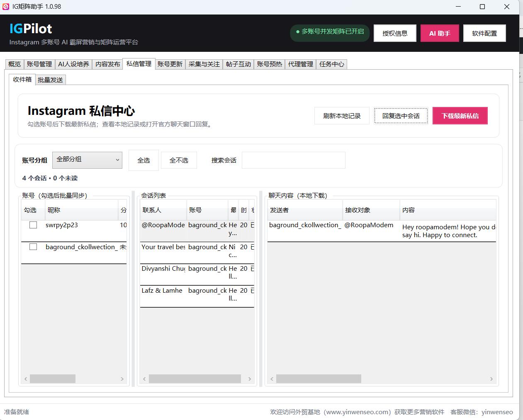Click the 发送者 column header

(305, 210)
